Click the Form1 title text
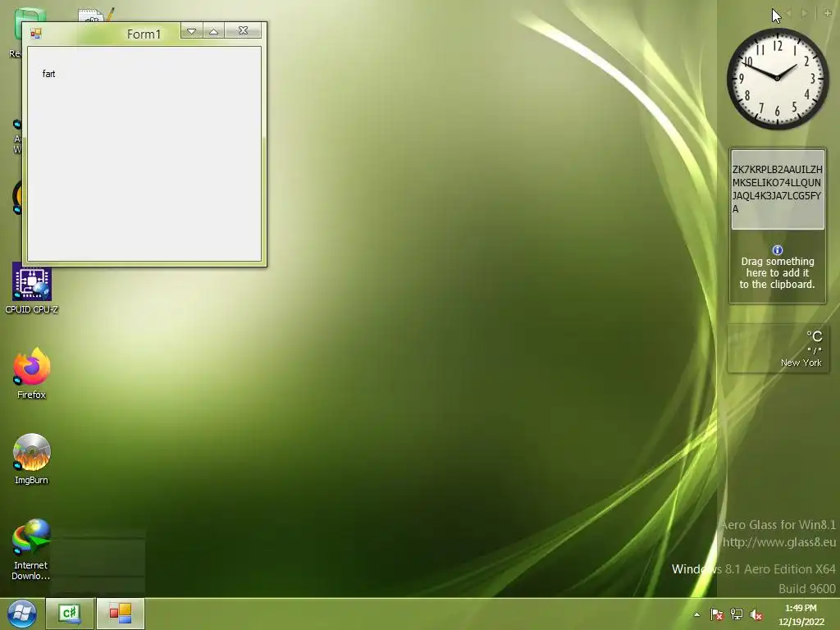Viewport: 840px width, 630px height. pos(144,34)
